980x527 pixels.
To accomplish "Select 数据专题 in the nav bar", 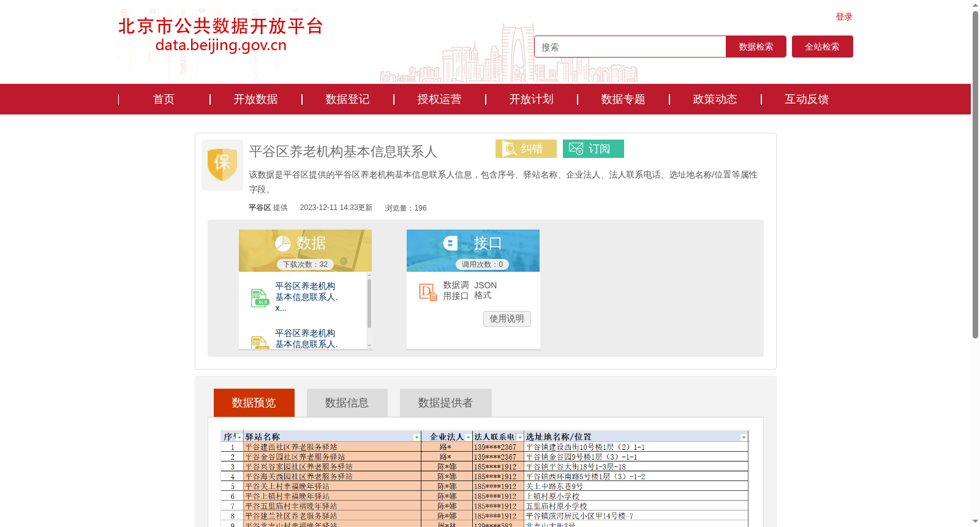I will click(623, 99).
